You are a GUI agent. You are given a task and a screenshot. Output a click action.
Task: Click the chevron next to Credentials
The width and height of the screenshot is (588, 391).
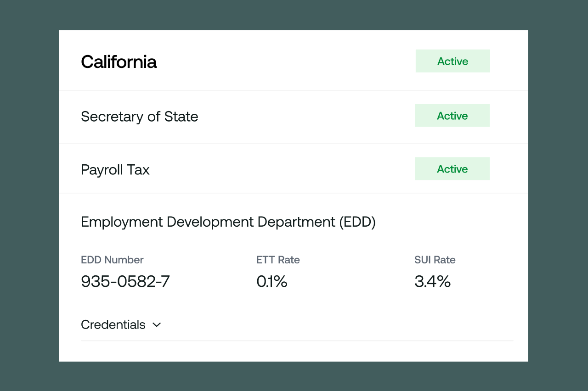point(156,324)
